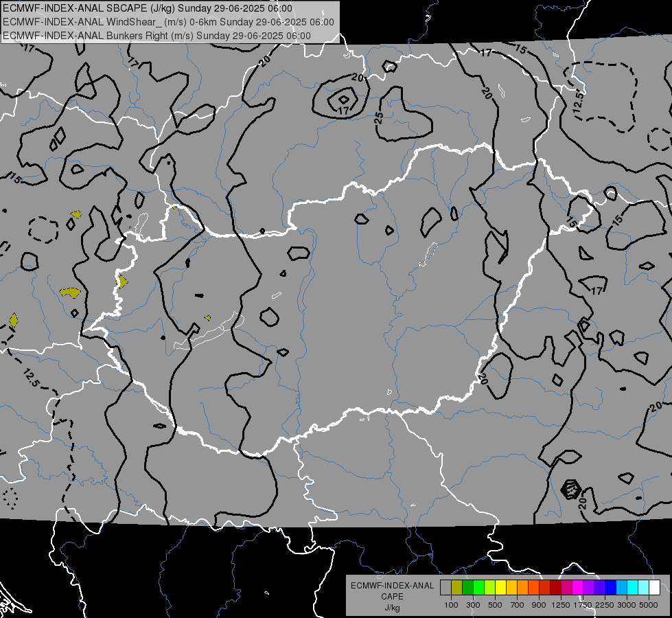Click the J/kg unit label in legend

392,608
